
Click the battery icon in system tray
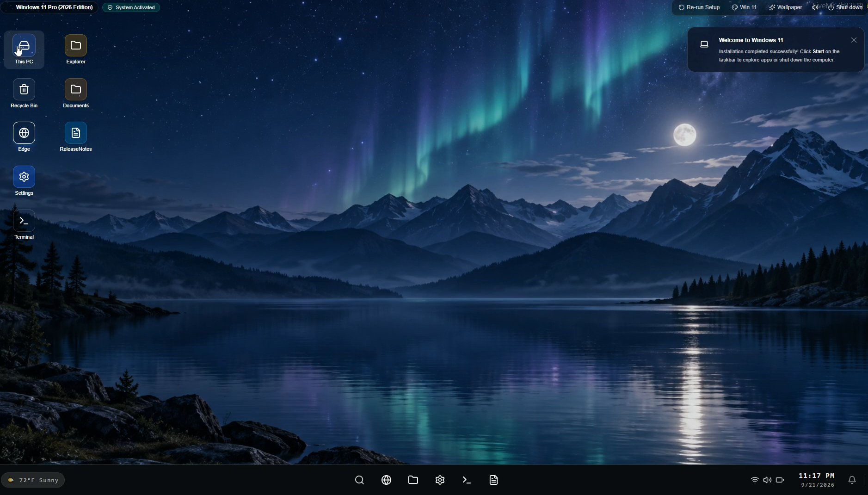pyautogui.click(x=780, y=480)
